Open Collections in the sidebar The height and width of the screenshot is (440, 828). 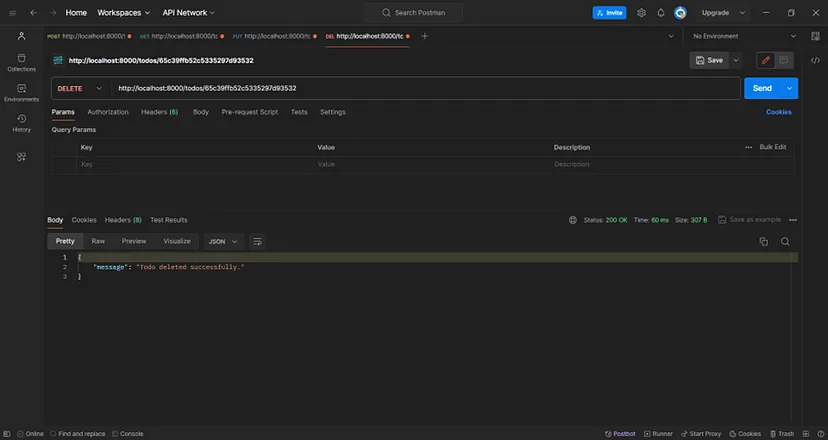(x=22, y=62)
